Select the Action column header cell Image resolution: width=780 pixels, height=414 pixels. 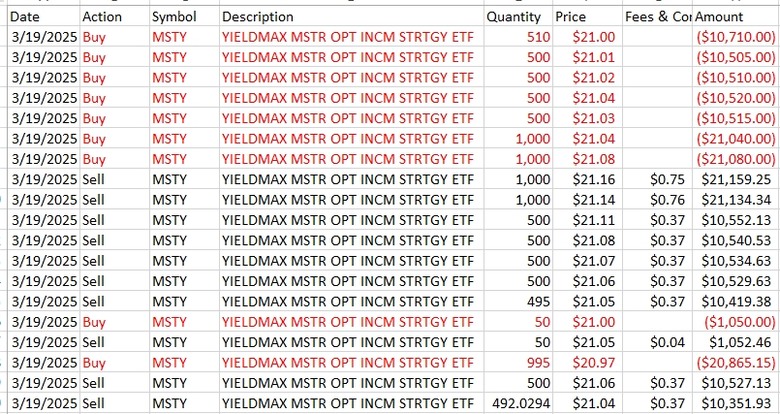[x=114, y=16]
